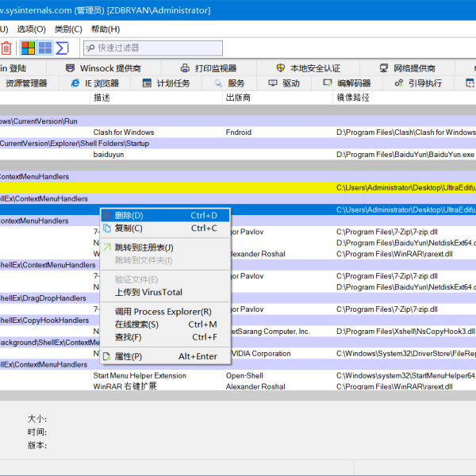Click the copy icon beside 复制(C)
Viewport: 476px width, 476px height.
tap(107, 228)
